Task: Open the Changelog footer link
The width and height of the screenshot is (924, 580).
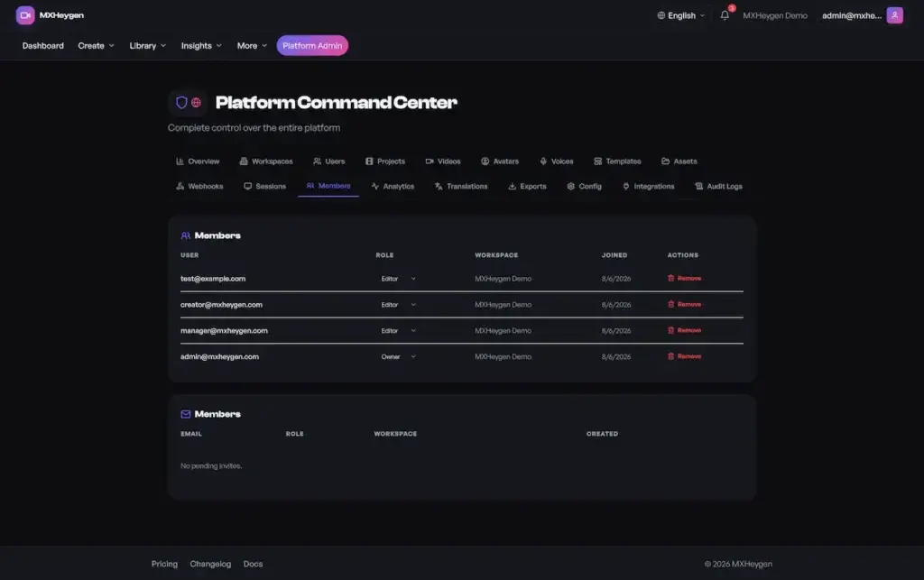Action: tap(210, 564)
